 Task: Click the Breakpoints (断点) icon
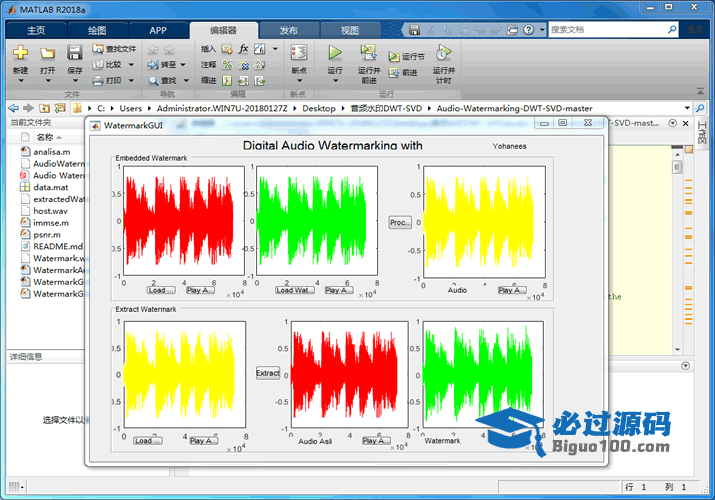pyautogui.click(x=298, y=53)
